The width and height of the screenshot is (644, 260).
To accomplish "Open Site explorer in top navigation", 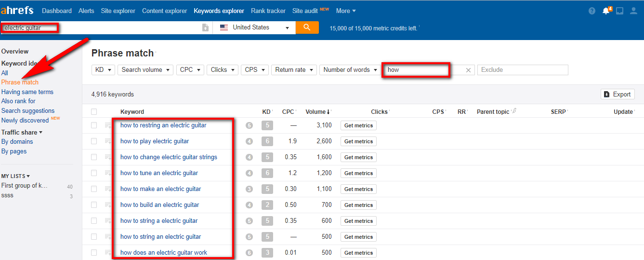I will tap(118, 11).
